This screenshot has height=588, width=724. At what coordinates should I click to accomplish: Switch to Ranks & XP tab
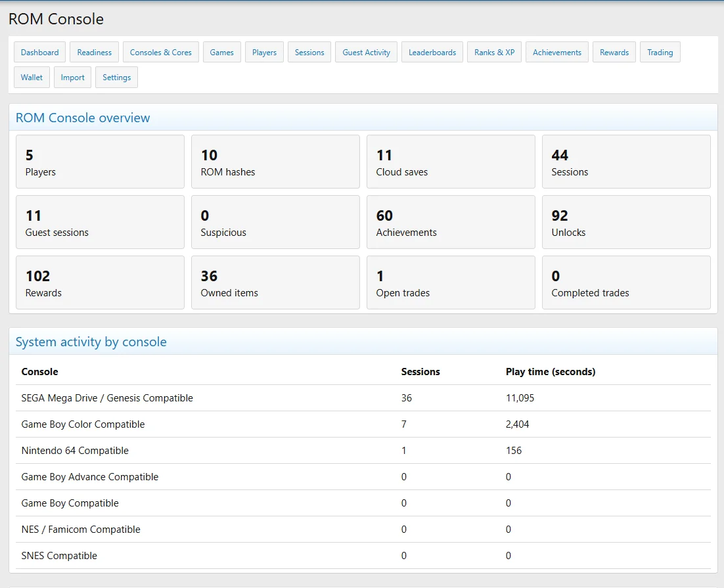[x=495, y=52]
